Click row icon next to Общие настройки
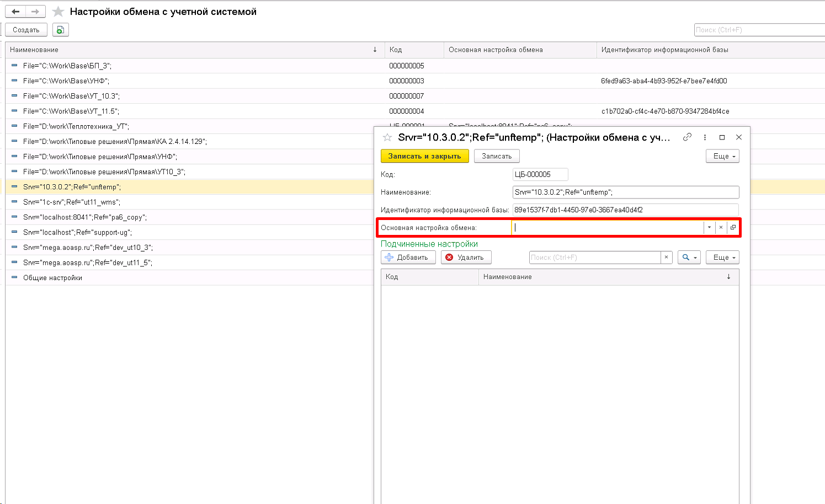 pos(14,278)
